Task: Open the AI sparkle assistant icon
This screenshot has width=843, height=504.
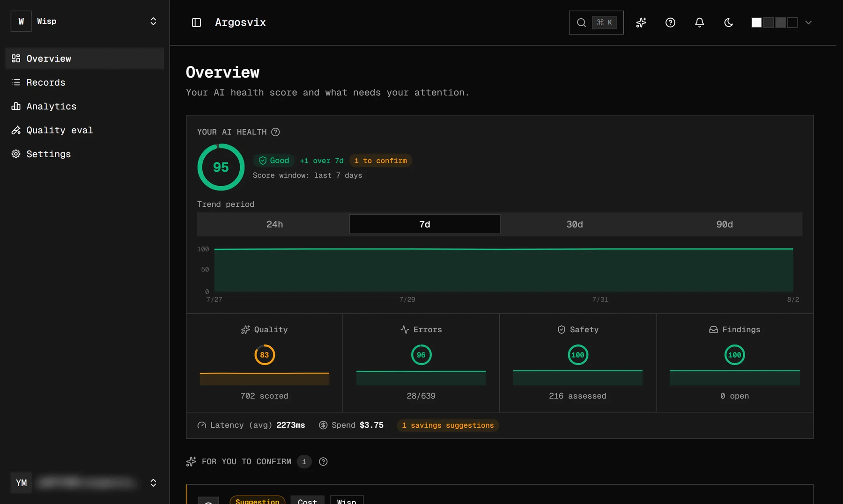Action: coord(641,22)
